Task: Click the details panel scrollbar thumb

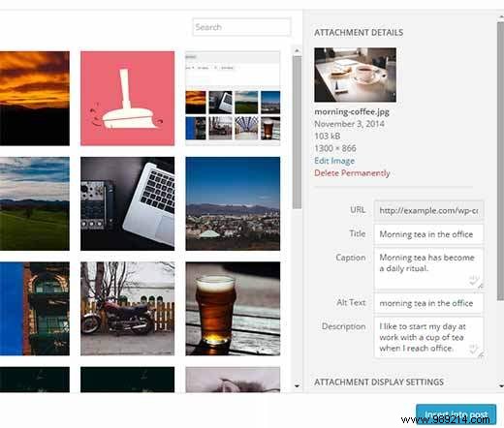Action: 500,162
